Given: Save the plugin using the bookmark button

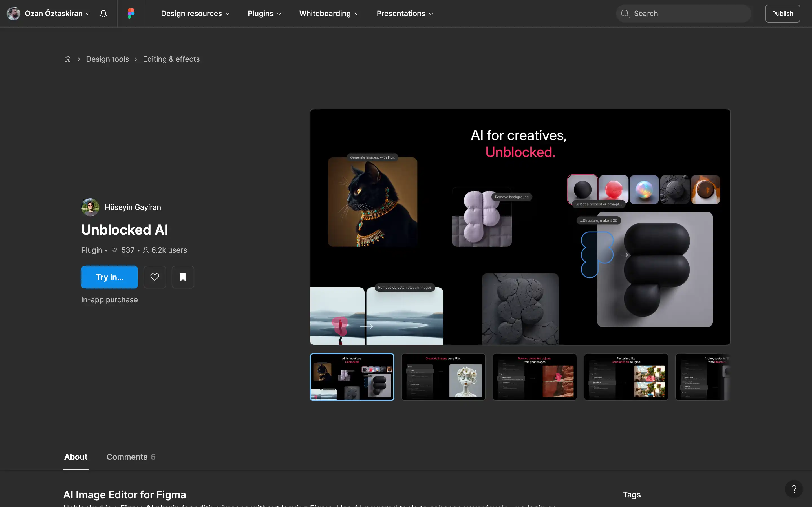Looking at the screenshot, I should 183,277.
